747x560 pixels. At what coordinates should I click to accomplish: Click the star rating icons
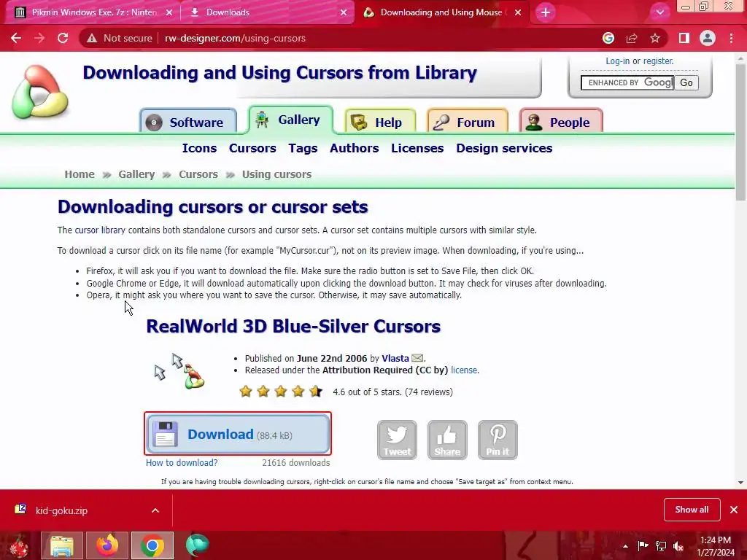[x=281, y=392]
